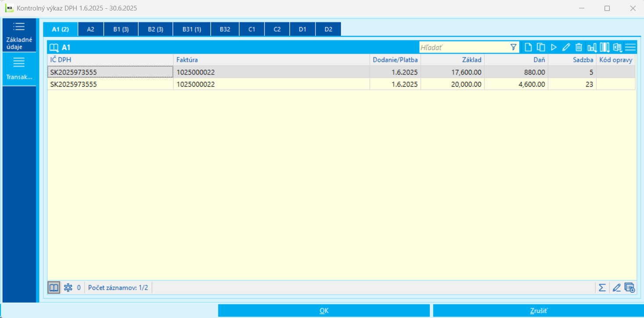The image size is (644, 318).
Task: Open the B1 (3) tab
Action: pos(121,29)
